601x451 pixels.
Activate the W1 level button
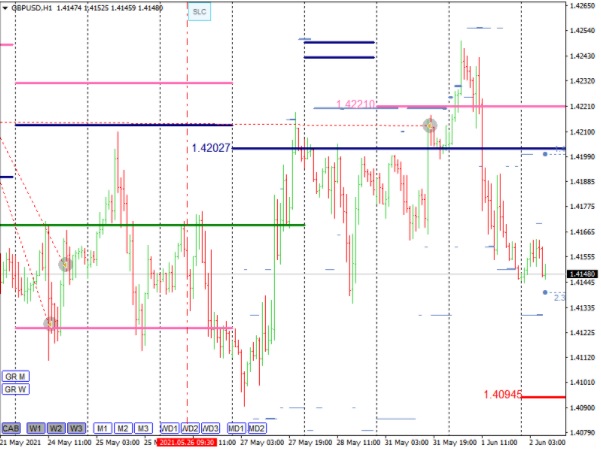(x=36, y=428)
